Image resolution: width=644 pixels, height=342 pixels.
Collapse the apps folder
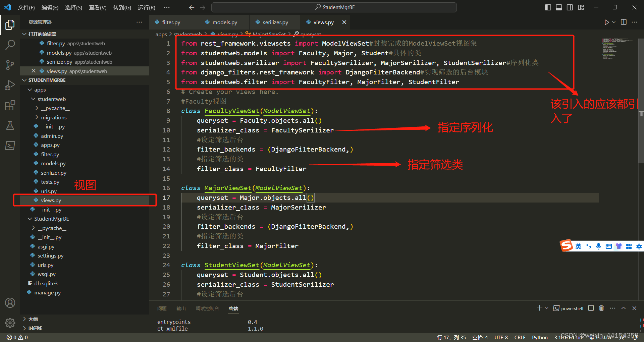30,90
